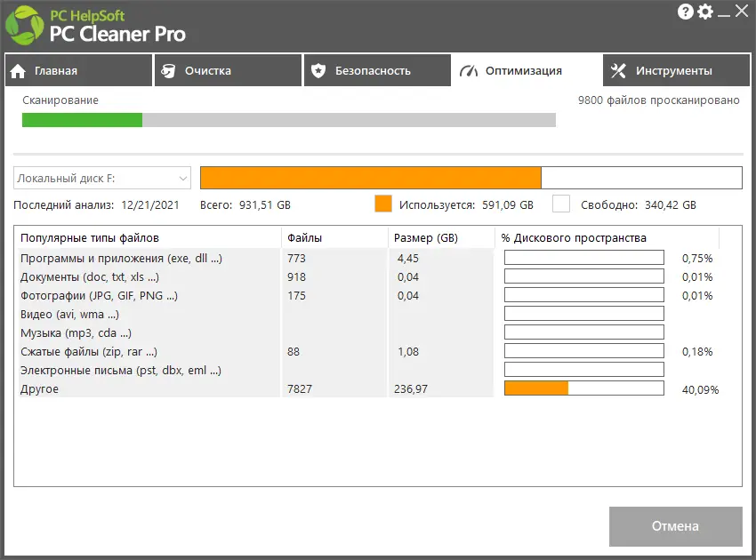Sort by Популярные типы файлов column header

click(x=148, y=237)
